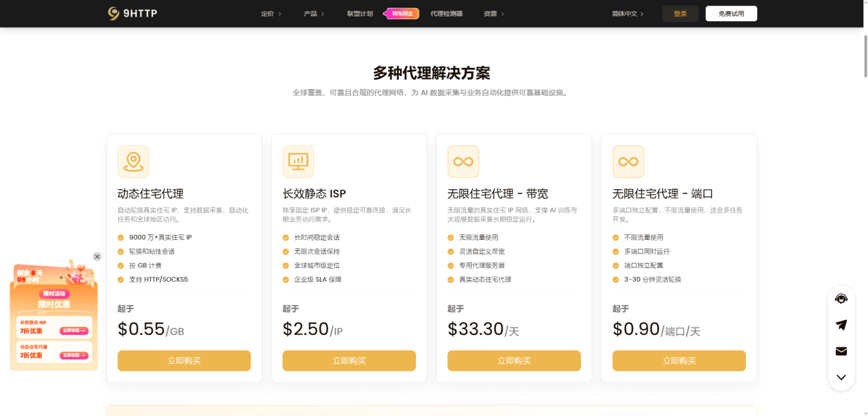Viewport: 868px width, 416px height.
Task: Click the email envelope icon
Action: tap(841, 351)
